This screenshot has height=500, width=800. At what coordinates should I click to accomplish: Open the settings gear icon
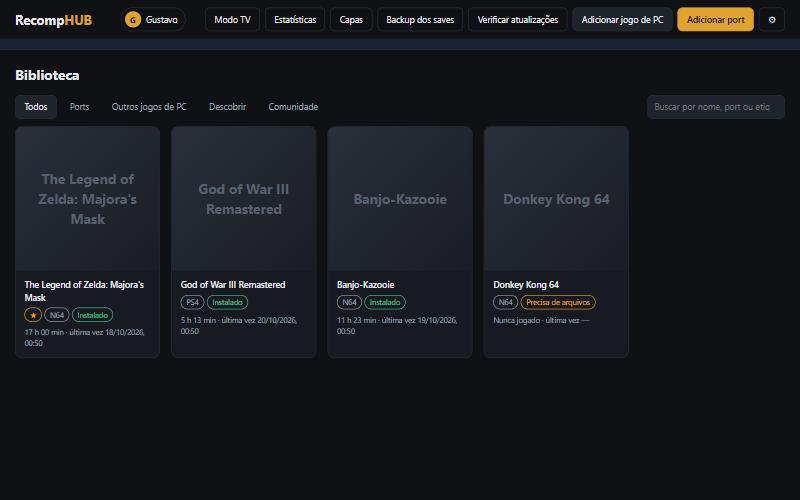click(771, 20)
